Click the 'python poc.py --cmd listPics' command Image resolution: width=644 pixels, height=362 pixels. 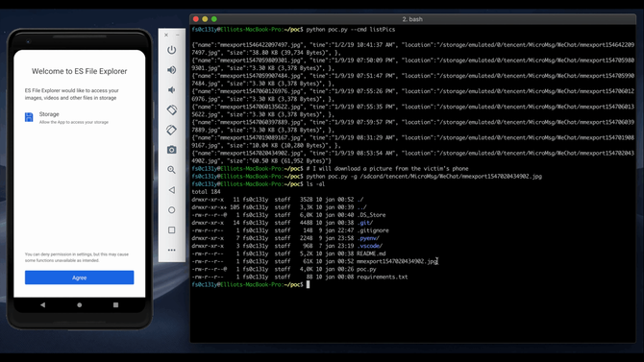coord(350,30)
